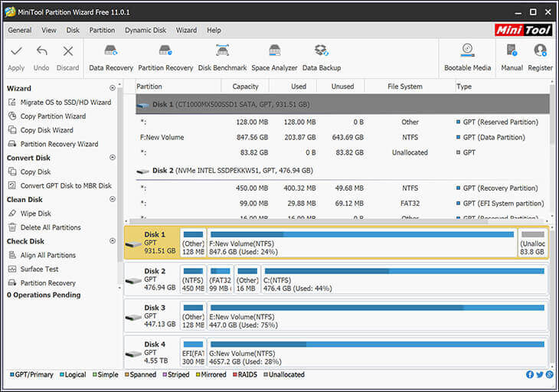Open the Facebook share icon

click(530, 374)
